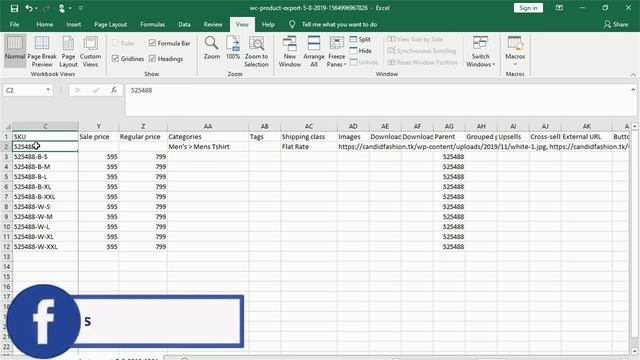The width and height of the screenshot is (640, 360).
Task: Select column AA header
Action: coord(208,127)
